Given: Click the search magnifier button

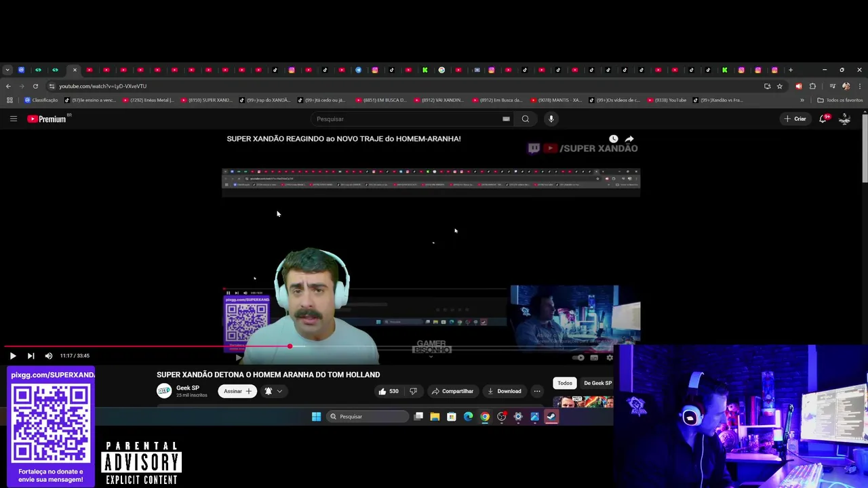Looking at the screenshot, I should [x=525, y=119].
